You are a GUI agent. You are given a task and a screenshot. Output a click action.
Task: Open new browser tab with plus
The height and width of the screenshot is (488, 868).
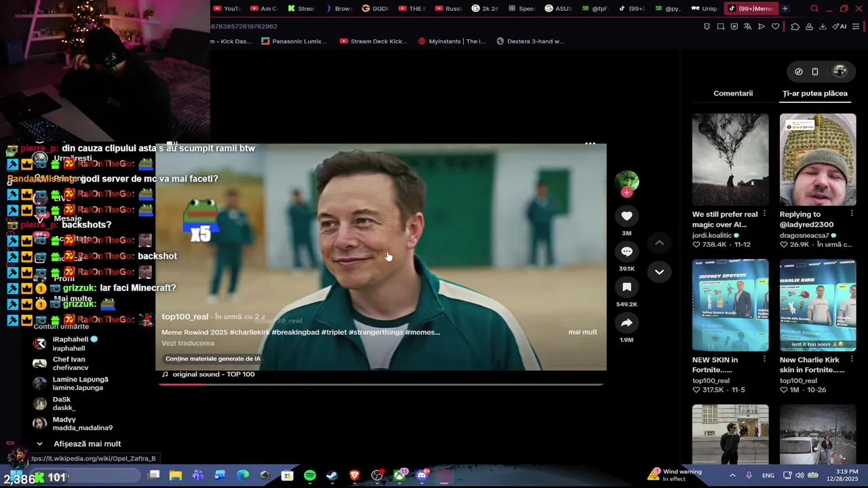click(785, 9)
